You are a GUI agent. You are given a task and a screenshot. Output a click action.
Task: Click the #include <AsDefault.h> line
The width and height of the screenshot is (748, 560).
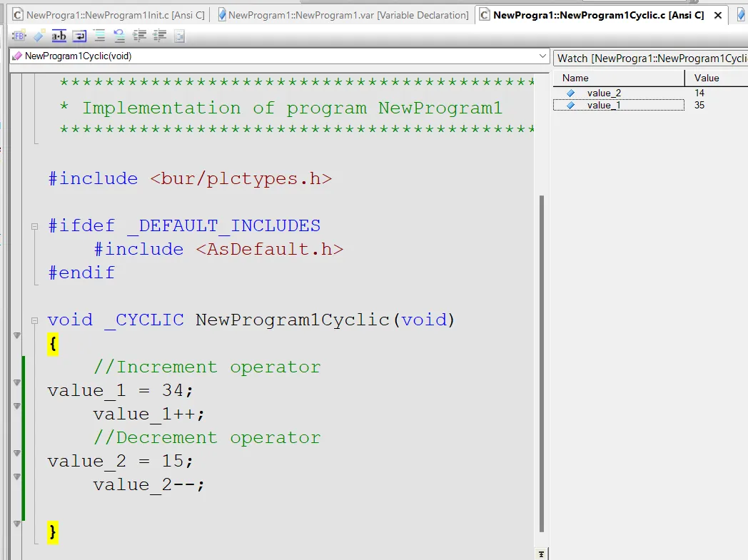click(218, 249)
